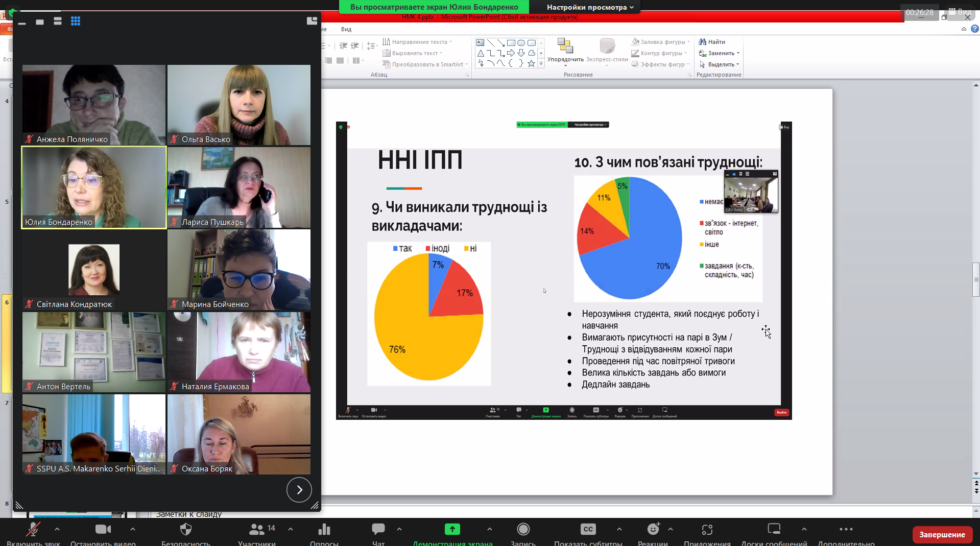Click Найти find button in ribbon
This screenshot has width=980, height=546.
pyautogui.click(x=712, y=42)
